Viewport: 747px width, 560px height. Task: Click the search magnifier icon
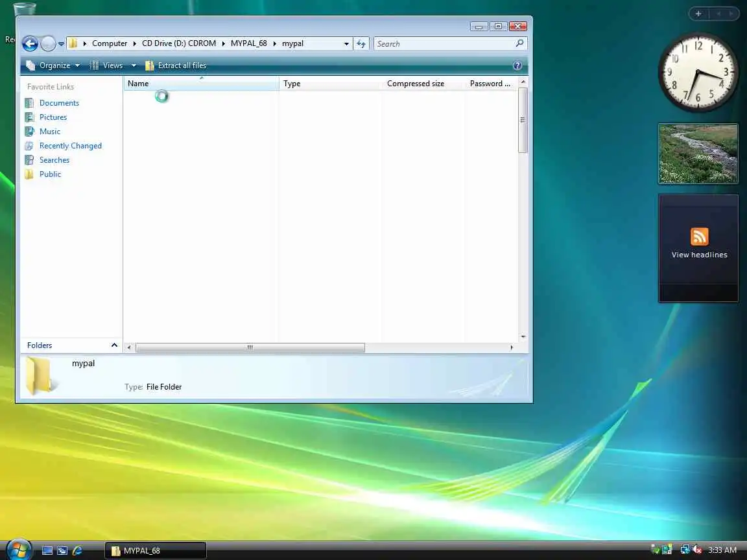[520, 43]
